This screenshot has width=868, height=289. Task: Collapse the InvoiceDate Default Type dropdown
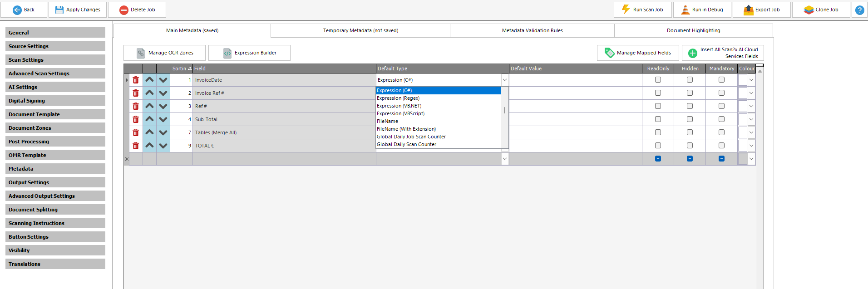pos(504,80)
